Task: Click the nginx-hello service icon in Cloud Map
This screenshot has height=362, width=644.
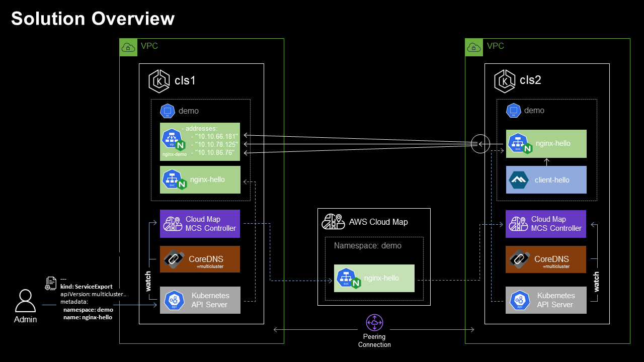Action: (349, 279)
